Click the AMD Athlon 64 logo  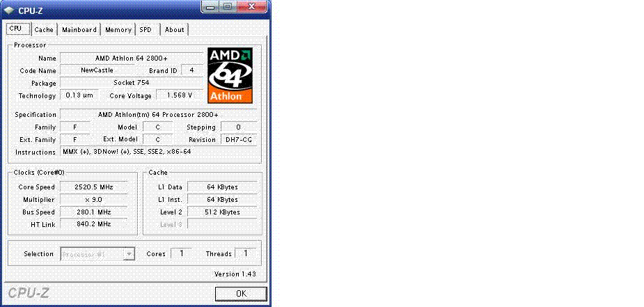pos(230,75)
